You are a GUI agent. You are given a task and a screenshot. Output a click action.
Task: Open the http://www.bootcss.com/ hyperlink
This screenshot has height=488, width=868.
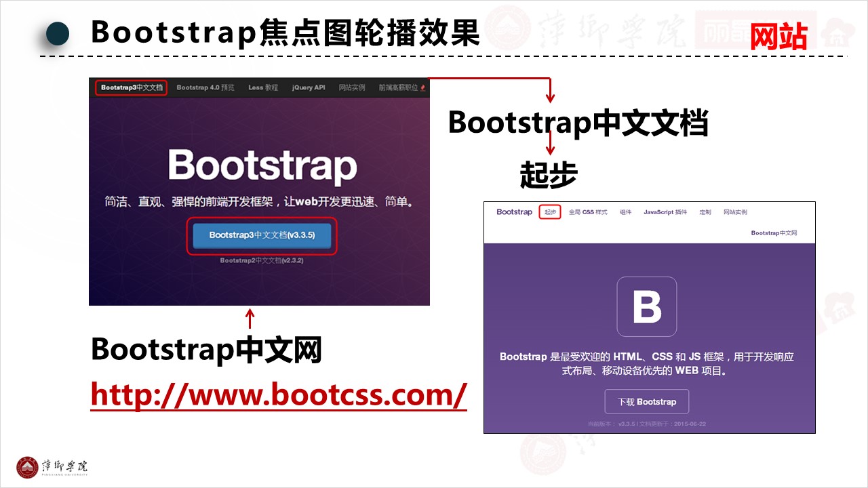(x=279, y=395)
